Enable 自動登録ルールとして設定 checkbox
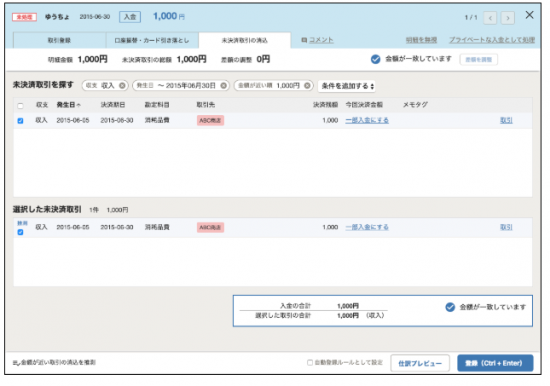Screen dimensions: 550x386 click(x=310, y=362)
